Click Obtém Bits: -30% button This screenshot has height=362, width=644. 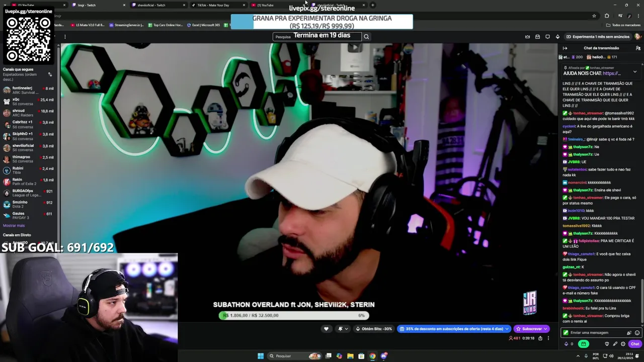coord(374,329)
